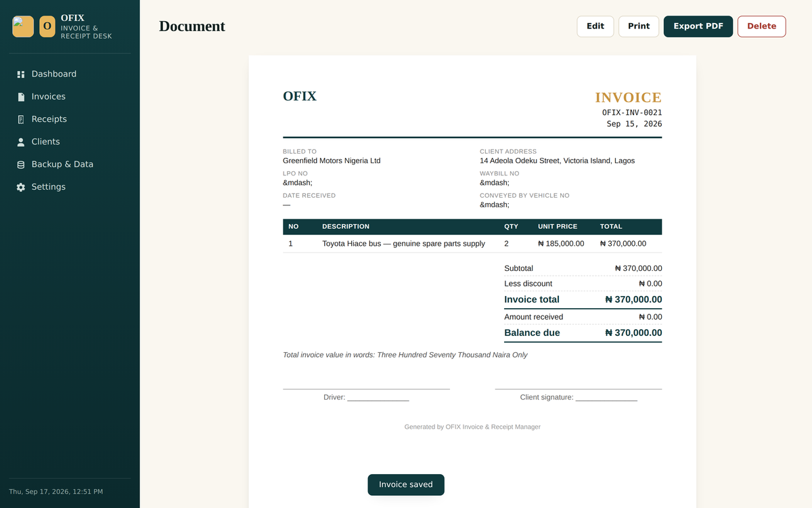
Task: Click the UNIT PRICE column header
Action: [x=558, y=227]
